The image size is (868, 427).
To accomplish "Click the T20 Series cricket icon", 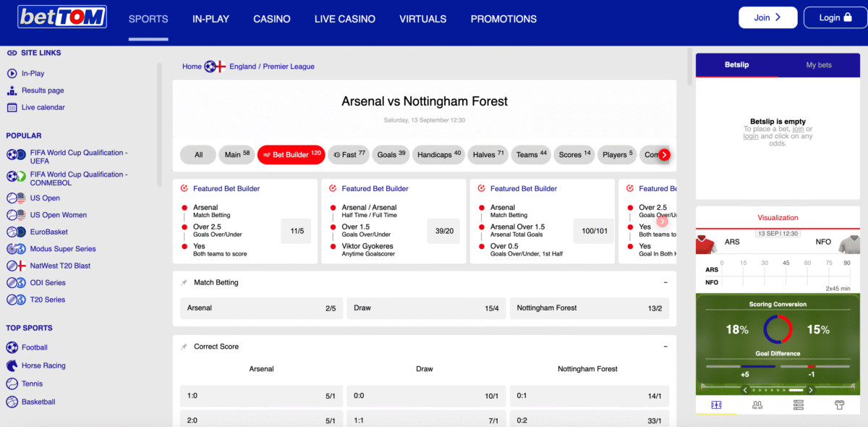I will click(x=12, y=300).
